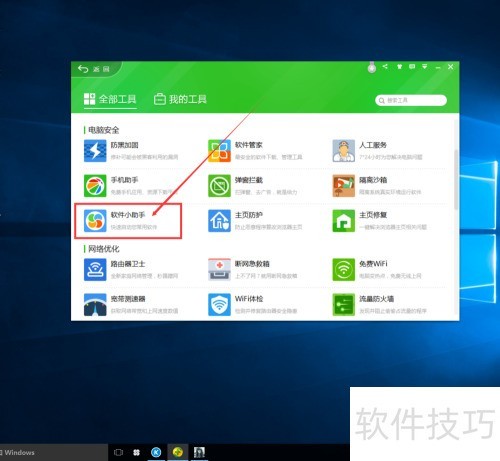Open Task View on the taskbar
Viewport: 500px width, 461px height.
click(x=118, y=452)
